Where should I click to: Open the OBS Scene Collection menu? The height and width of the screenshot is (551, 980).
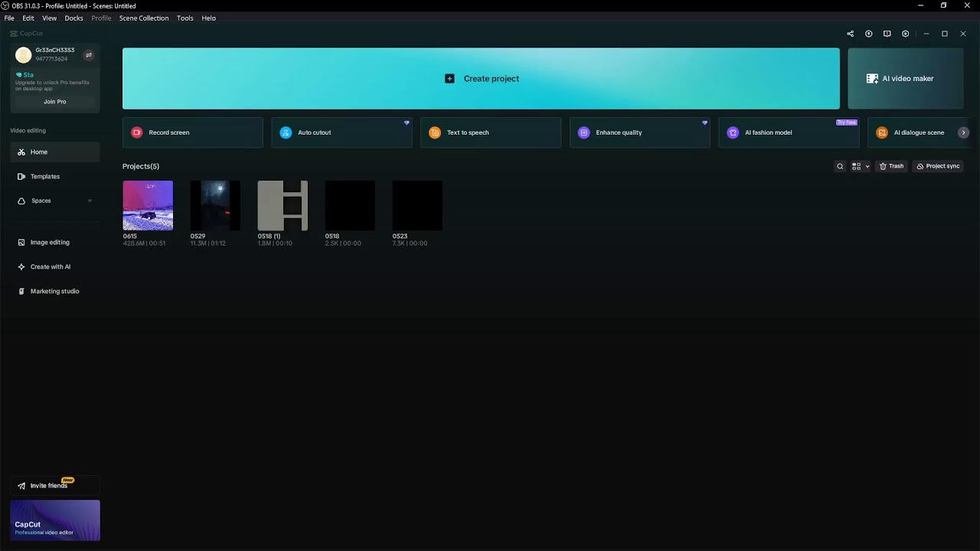(x=144, y=18)
